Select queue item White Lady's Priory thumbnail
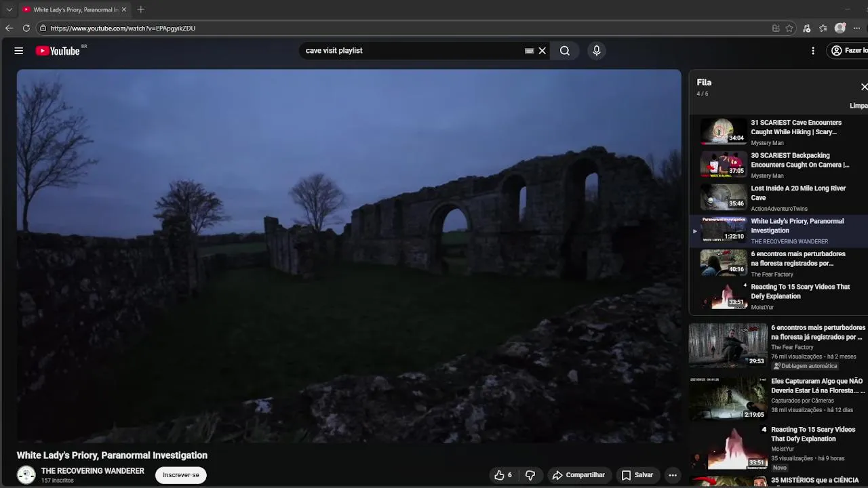 [x=724, y=229]
